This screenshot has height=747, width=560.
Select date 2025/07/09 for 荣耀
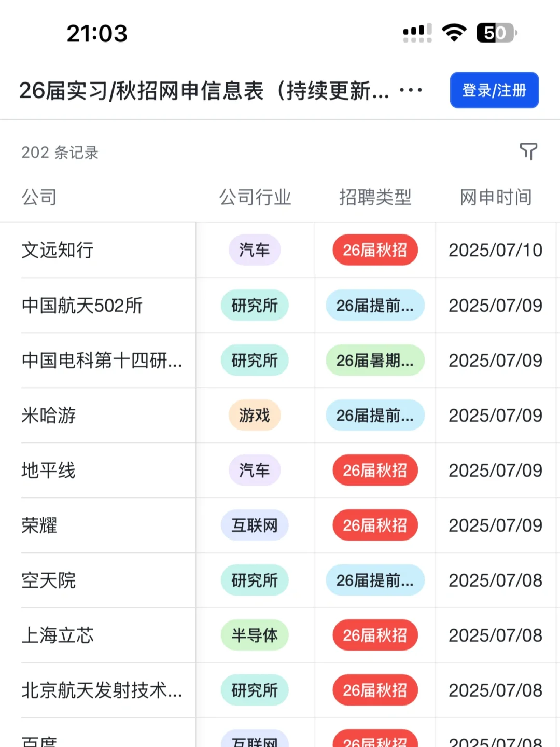496,525
